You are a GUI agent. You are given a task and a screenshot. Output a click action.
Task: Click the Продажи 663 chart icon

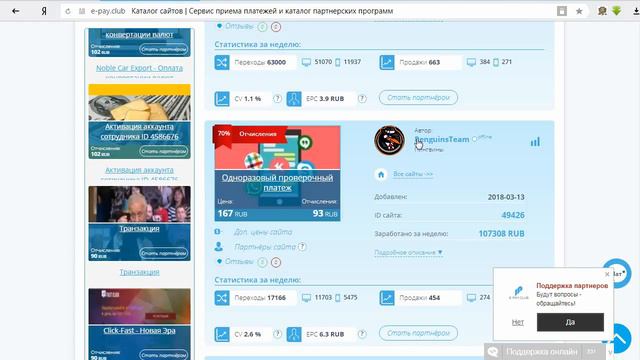[387, 62]
